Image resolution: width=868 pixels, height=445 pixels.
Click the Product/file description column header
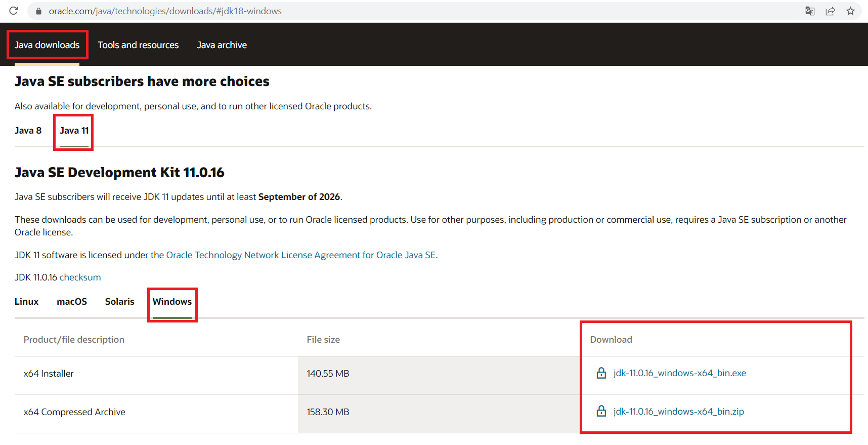(x=74, y=340)
